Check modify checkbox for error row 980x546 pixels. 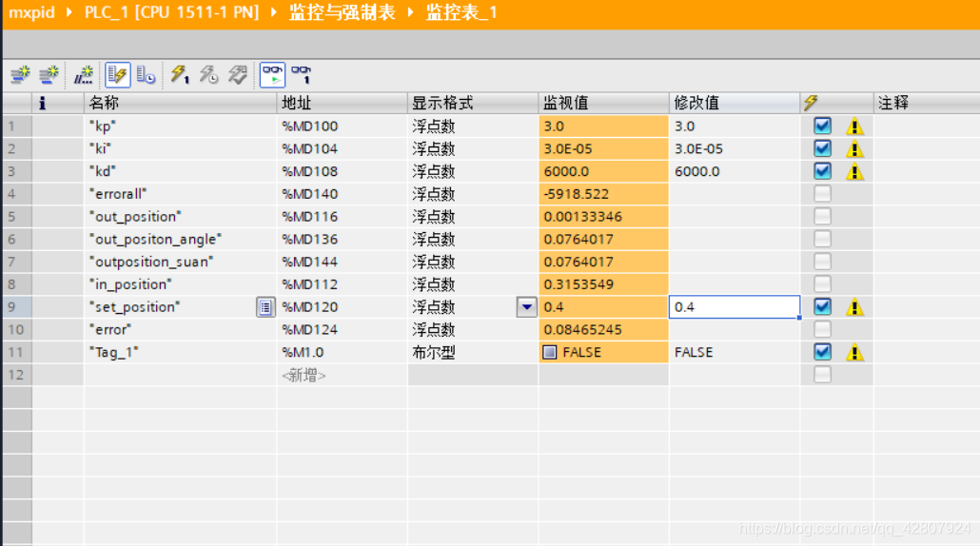click(822, 329)
